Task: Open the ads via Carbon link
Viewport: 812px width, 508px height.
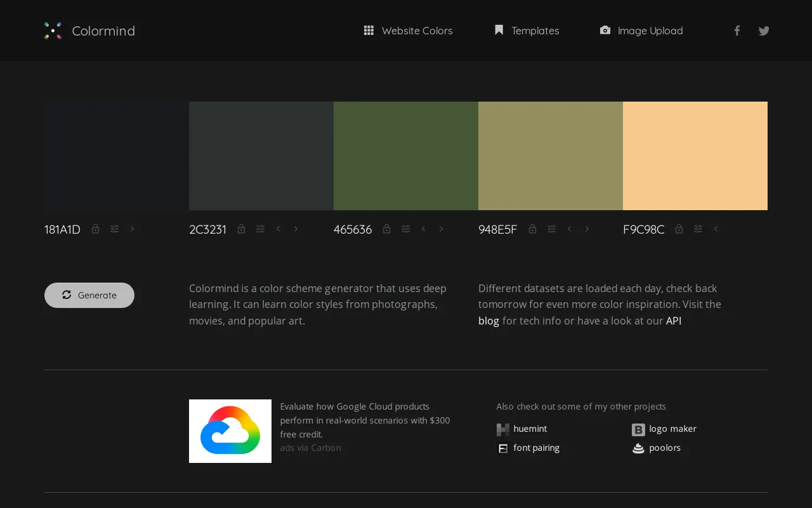Action: pyautogui.click(x=311, y=448)
